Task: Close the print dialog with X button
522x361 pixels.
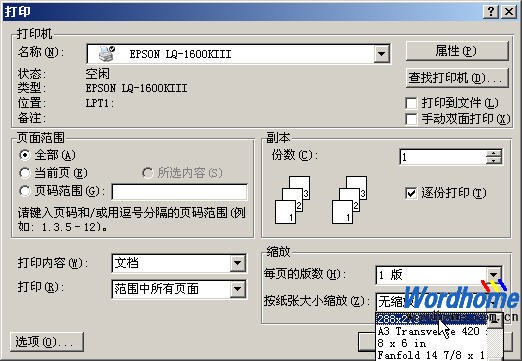Action: point(509,12)
